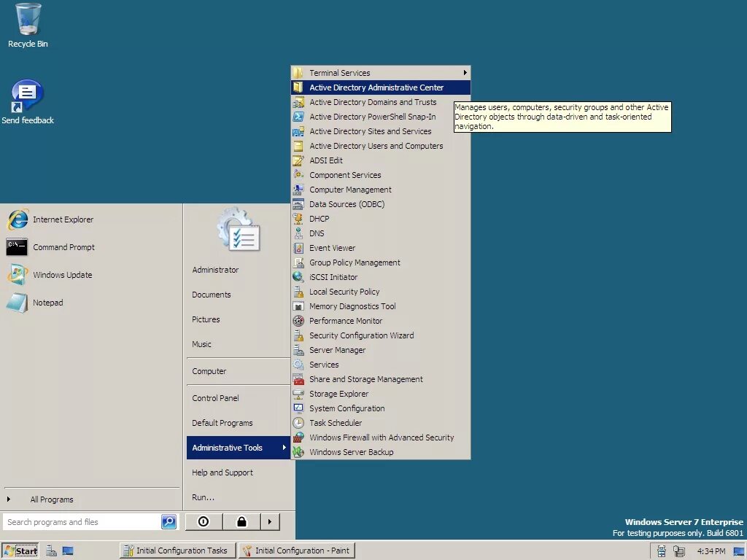Select Active Directory Administrative Center
This screenshot has width=747, height=560.
click(381, 87)
